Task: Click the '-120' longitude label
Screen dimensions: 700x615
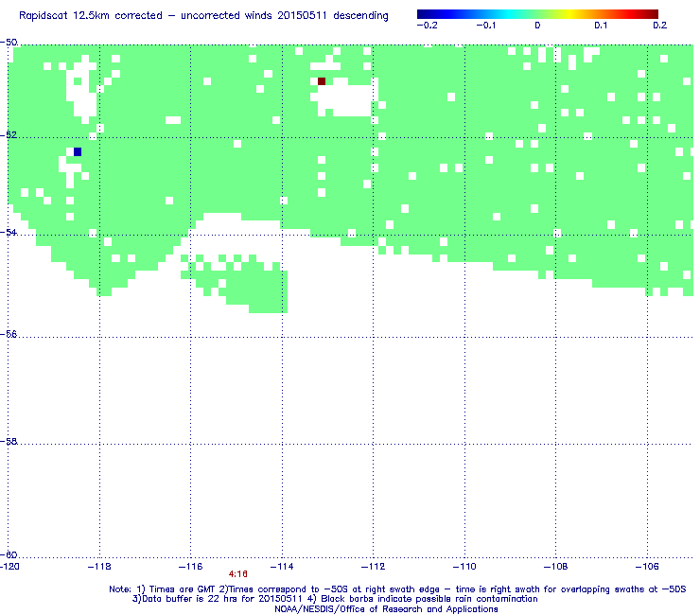Action: click(9, 567)
